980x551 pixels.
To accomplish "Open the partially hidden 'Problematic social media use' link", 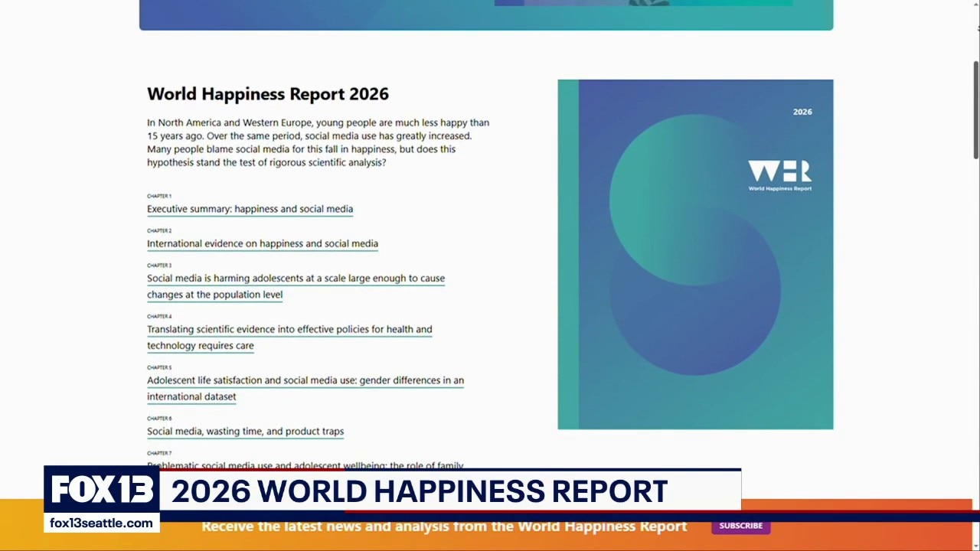I will tap(305, 465).
